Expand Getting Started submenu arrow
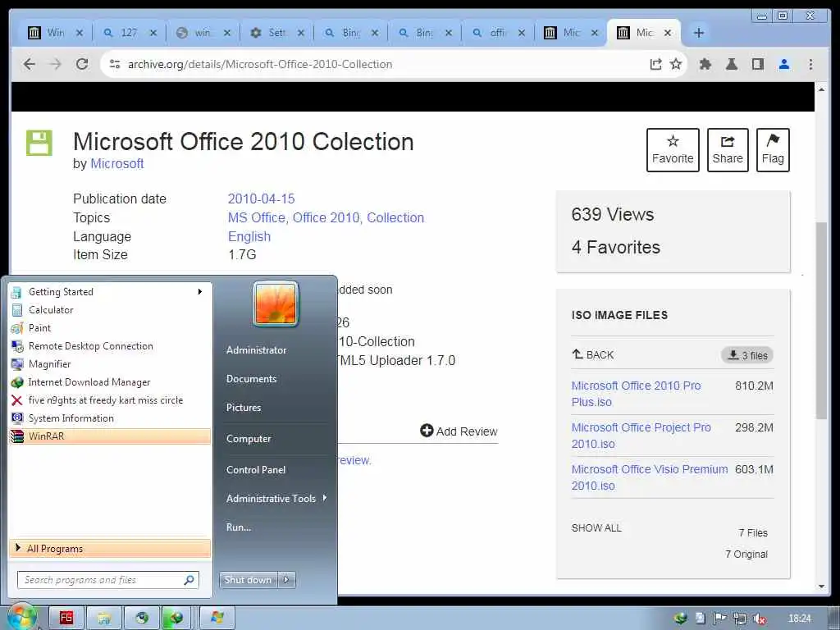The height and width of the screenshot is (630, 840). 200,292
